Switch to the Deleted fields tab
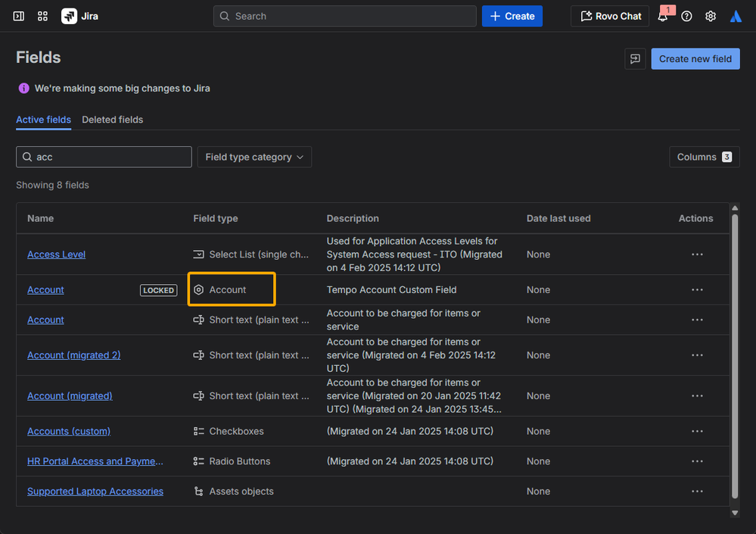756x534 pixels. [x=112, y=120]
